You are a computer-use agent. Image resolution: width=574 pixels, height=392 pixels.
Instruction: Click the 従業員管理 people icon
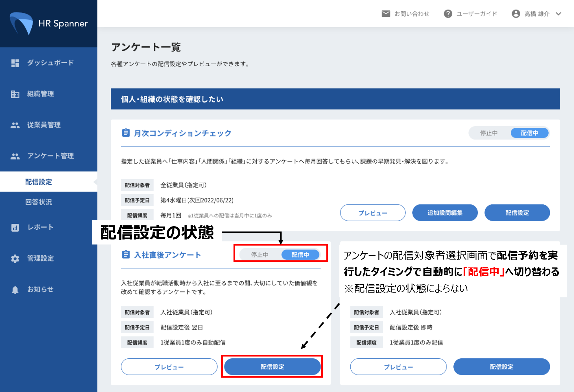pos(15,125)
